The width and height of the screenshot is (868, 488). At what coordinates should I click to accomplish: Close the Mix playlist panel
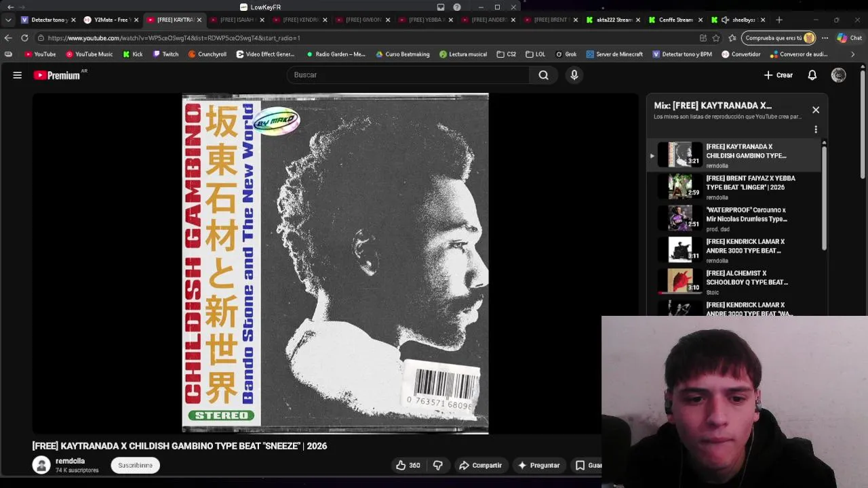816,110
